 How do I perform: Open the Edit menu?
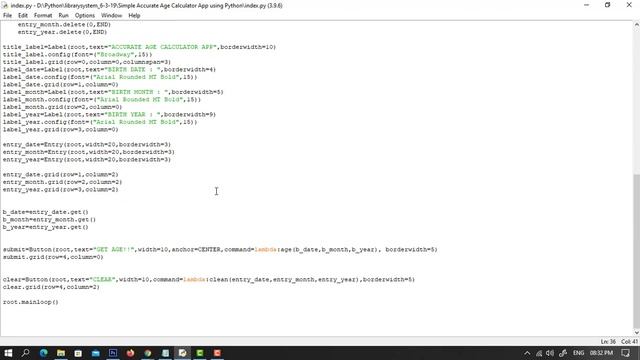23,16
